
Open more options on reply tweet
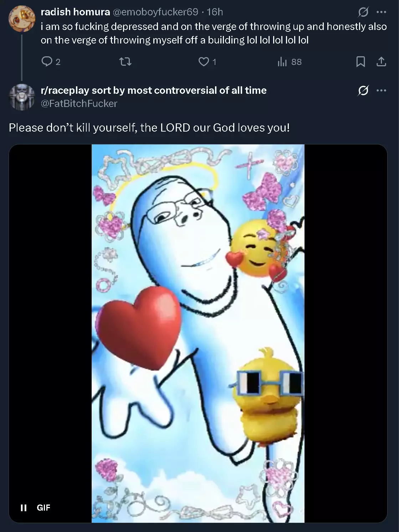(381, 91)
